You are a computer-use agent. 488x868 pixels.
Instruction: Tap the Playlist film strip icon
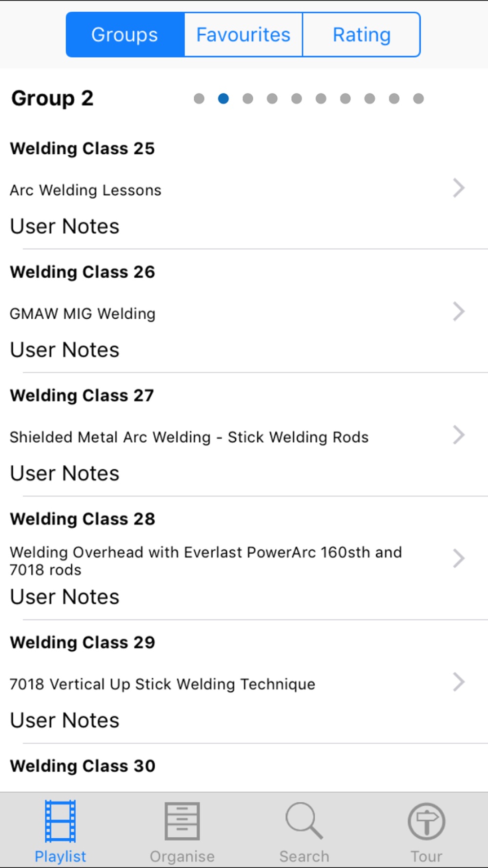[60, 821]
